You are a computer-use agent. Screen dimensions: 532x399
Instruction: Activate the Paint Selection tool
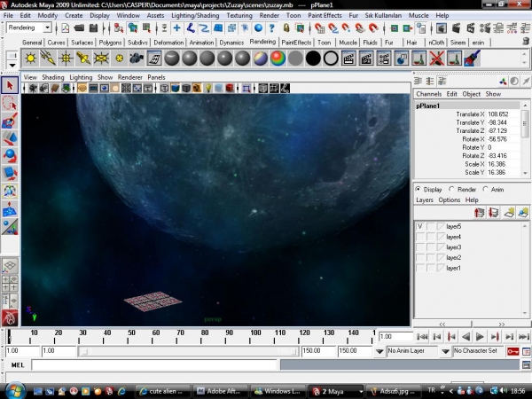tap(10, 121)
